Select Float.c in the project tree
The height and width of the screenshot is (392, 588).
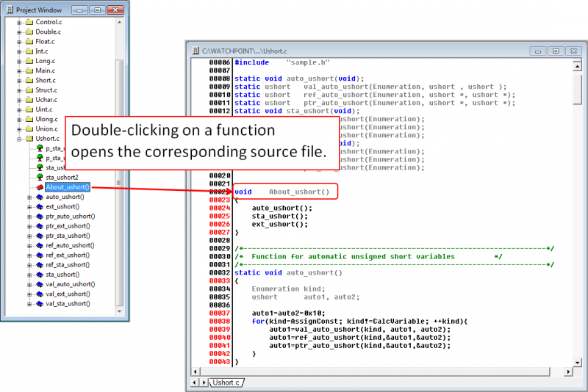coord(45,42)
